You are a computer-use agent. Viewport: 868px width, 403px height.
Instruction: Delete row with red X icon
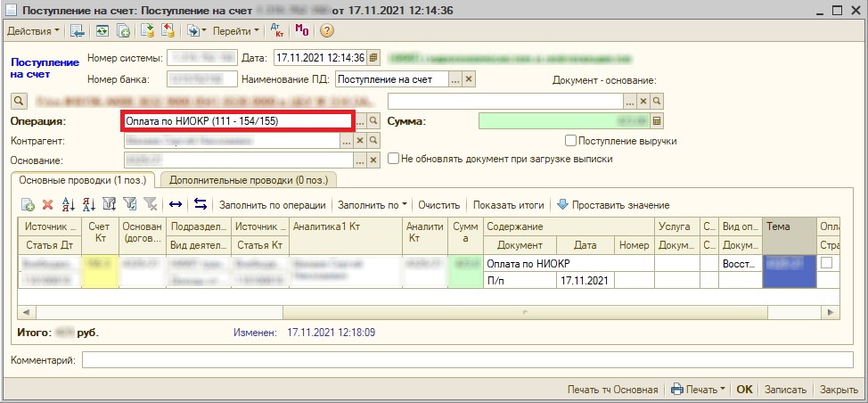(48, 205)
